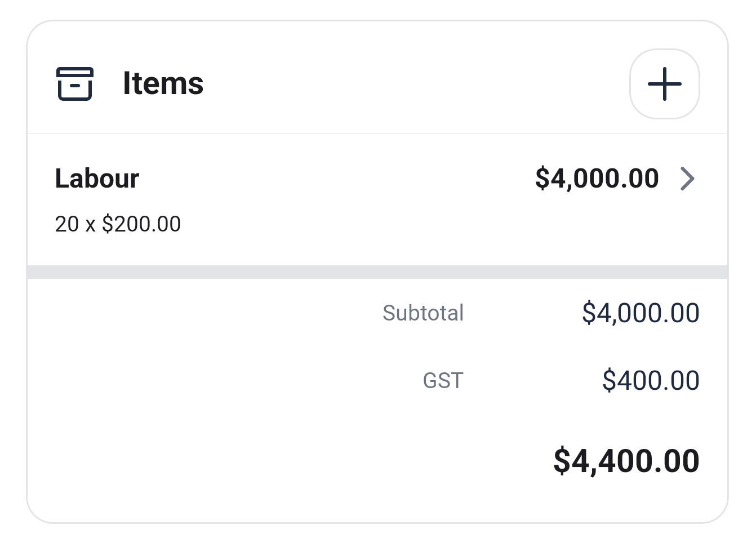Image resolution: width=756 pixels, height=543 pixels.
Task: Click the archive box icon beside Items
Action: pos(75,84)
